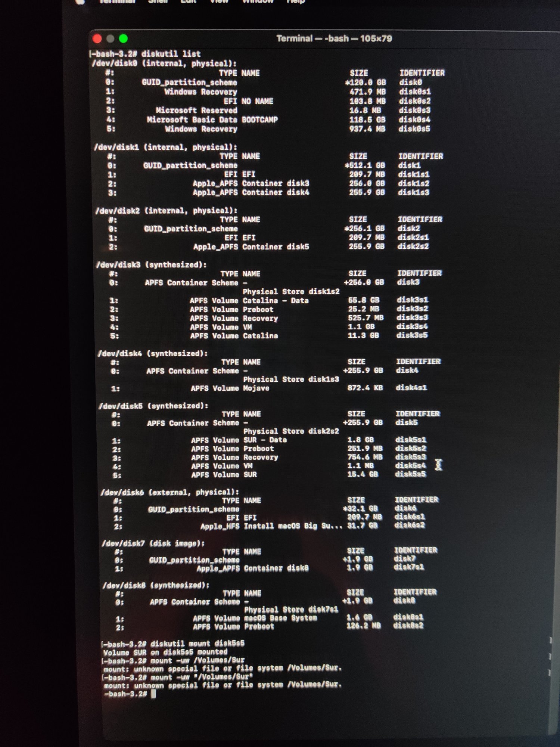The height and width of the screenshot is (747, 560).
Task: Click the size value '872.4 KB'
Action: 365,388
